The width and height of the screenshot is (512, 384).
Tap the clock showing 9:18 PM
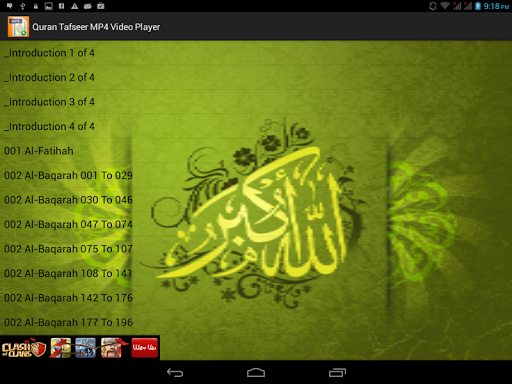tap(496, 6)
